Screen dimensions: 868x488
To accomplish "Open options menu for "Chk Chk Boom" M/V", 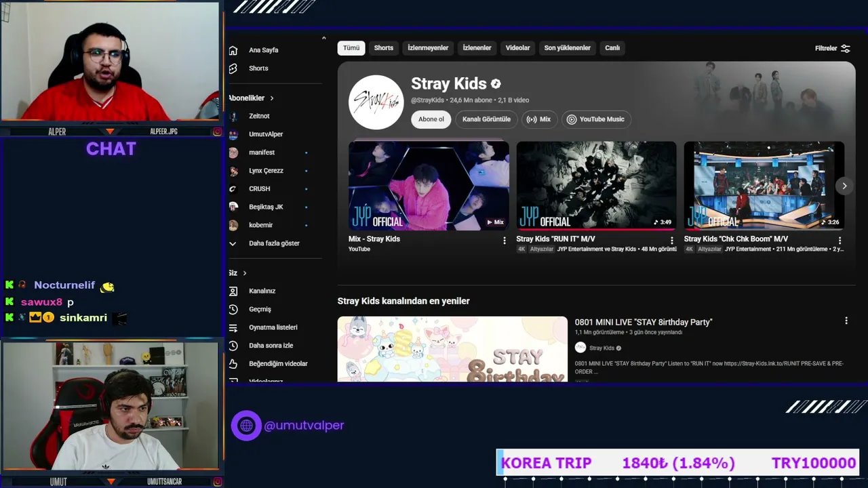I will pos(840,241).
